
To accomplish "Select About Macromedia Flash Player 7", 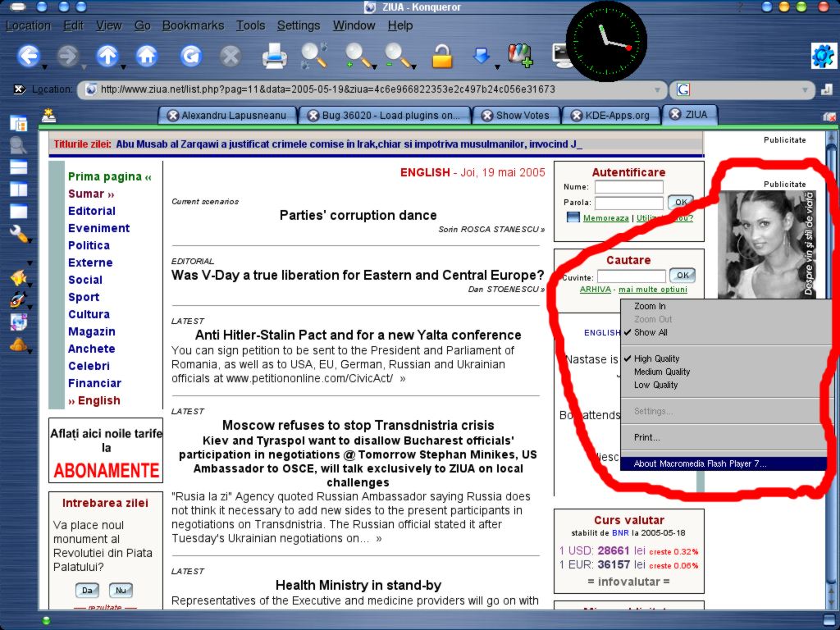I will pos(724,464).
